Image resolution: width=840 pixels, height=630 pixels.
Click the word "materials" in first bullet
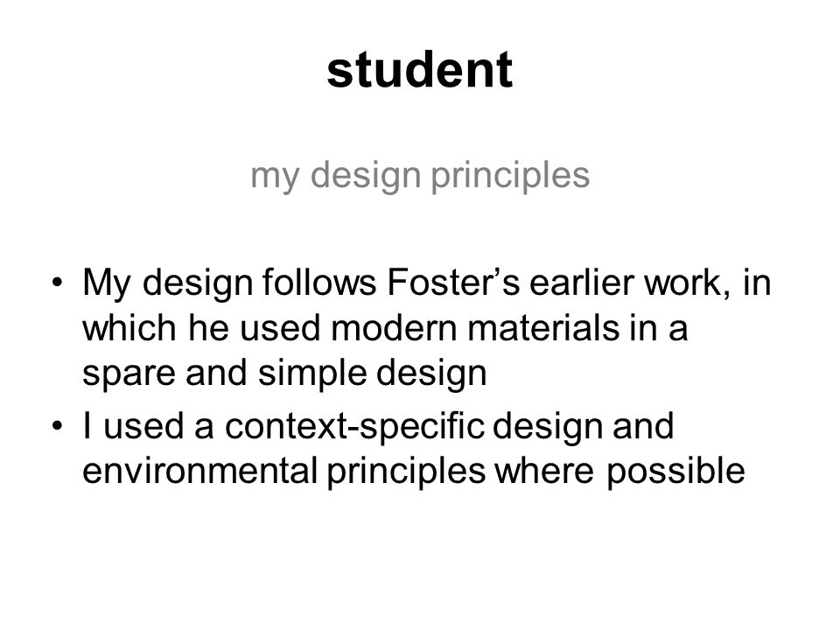click(543, 328)
